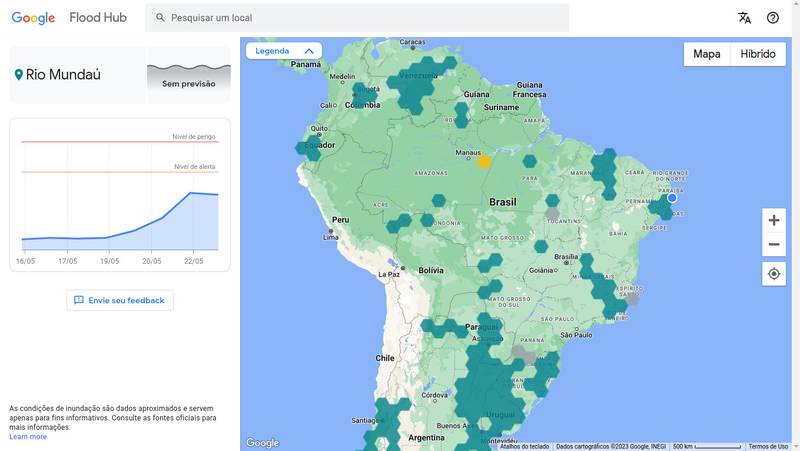Zoom out with the minus button
The width and height of the screenshot is (800, 451).
point(774,244)
